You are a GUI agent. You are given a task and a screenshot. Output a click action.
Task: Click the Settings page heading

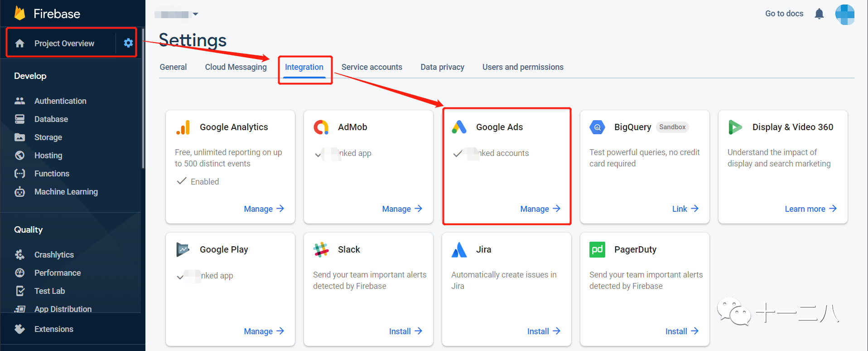(193, 40)
